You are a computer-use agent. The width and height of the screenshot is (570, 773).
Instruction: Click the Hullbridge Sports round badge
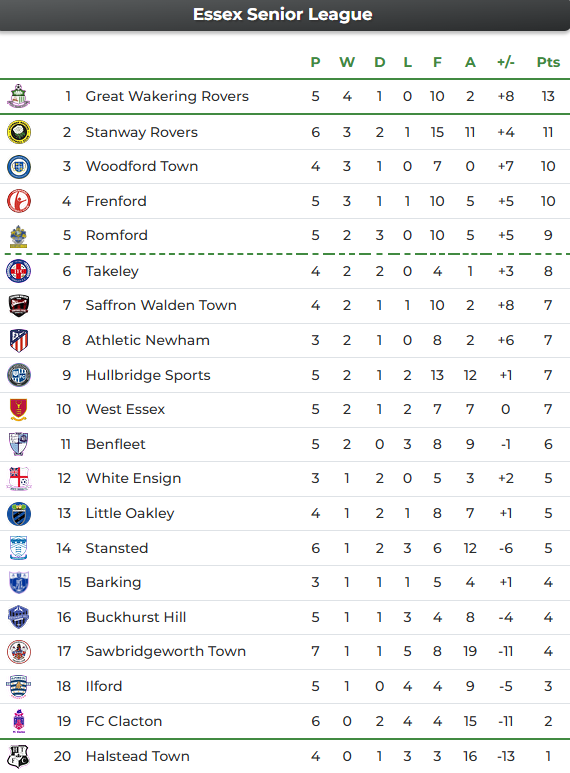coord(19,375)
